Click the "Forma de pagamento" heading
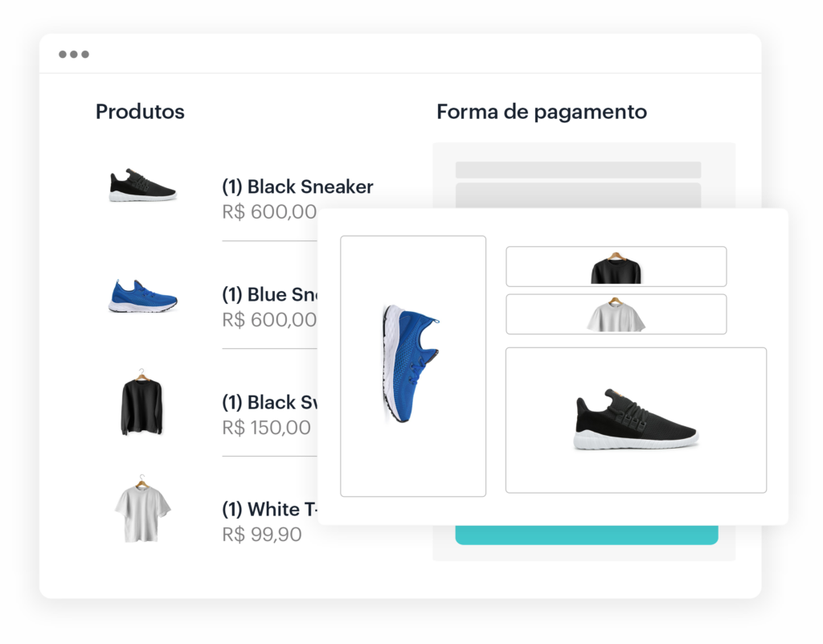Image resolution: width=823 pixels, height=644 pixels. point(541,112)
